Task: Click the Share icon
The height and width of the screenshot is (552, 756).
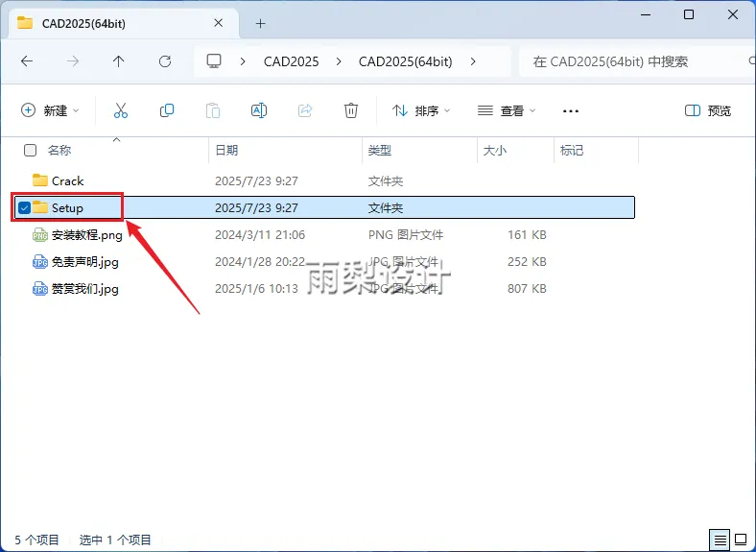Action: point(305,110)
